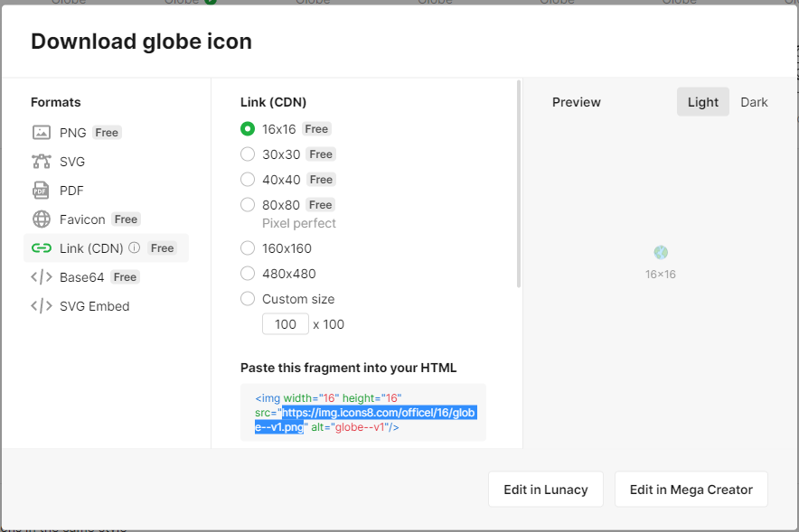The image size is (799, 532).
Task: Select the 30x30 size option
Action: (248, 154)
